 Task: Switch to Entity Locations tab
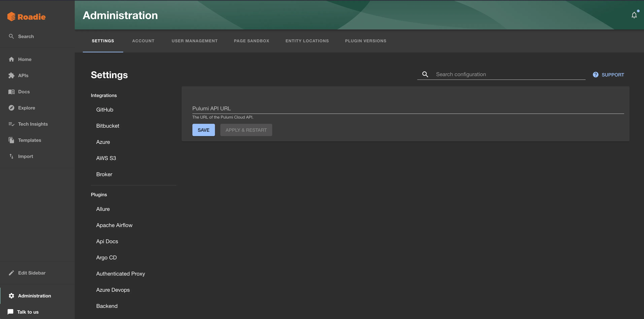coord(307,41)
